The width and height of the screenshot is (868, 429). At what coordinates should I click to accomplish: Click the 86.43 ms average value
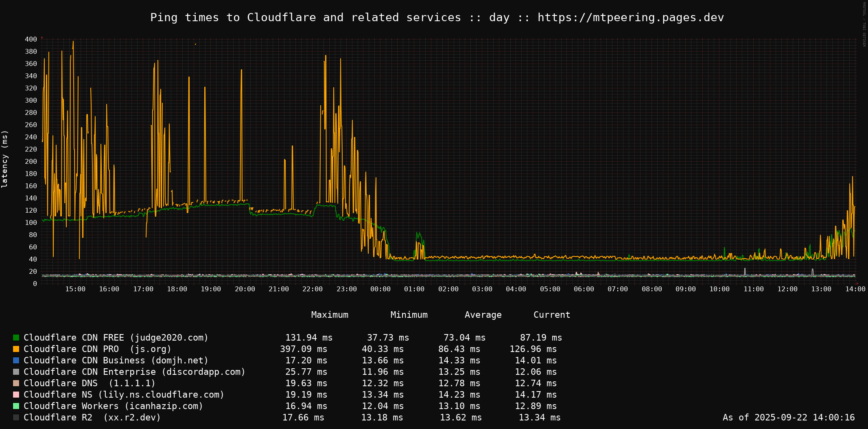point(459,349)
